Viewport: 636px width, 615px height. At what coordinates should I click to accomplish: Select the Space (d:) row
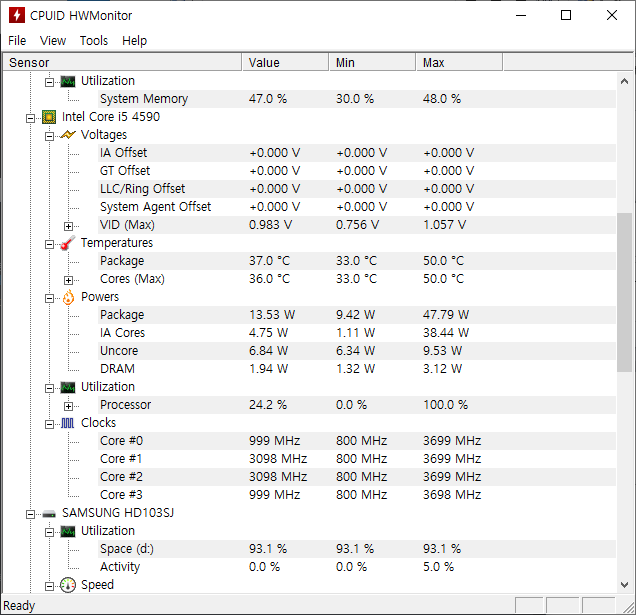coord(357,549)
